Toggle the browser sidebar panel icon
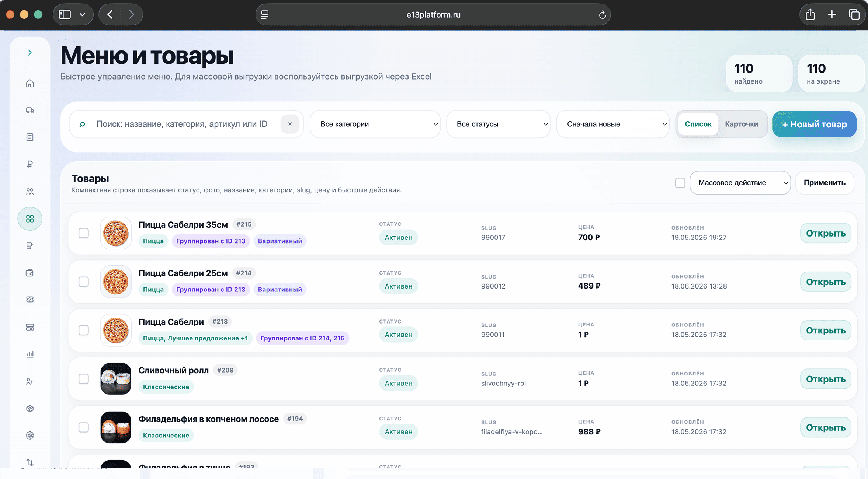The width and height of the screenshot is (868, 479). click(x=65, y=14)
